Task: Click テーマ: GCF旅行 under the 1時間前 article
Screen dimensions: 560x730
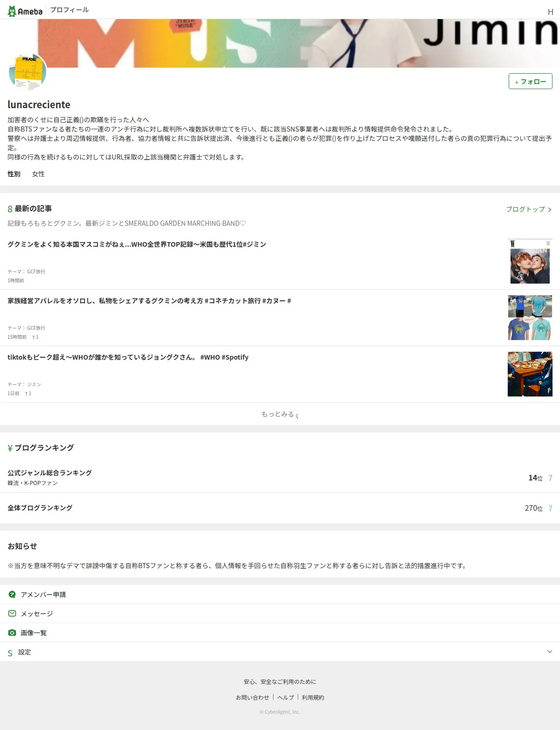Action: pos(26,271)
